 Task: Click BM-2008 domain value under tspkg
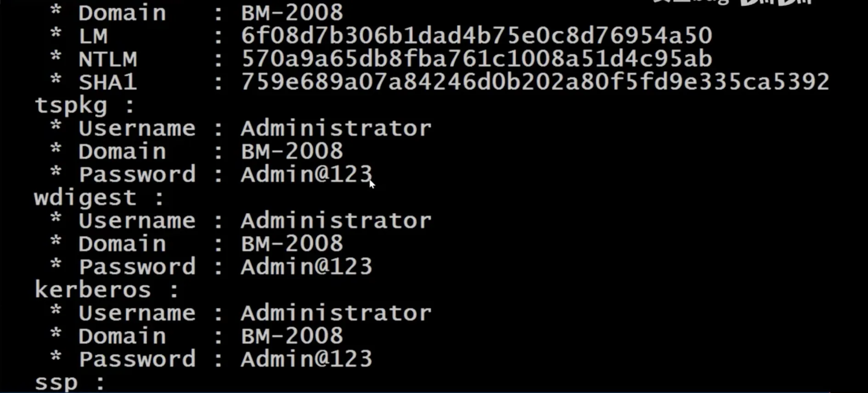[292, 152]
